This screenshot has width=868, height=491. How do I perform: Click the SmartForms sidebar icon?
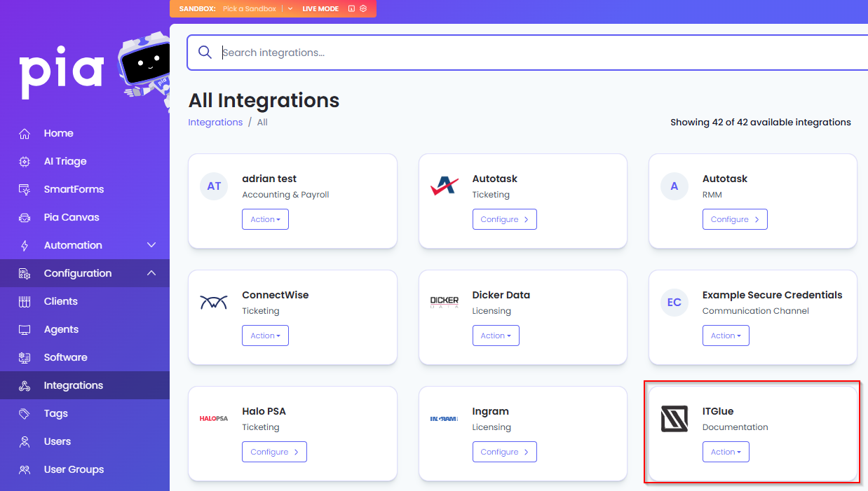click(25, 189)
